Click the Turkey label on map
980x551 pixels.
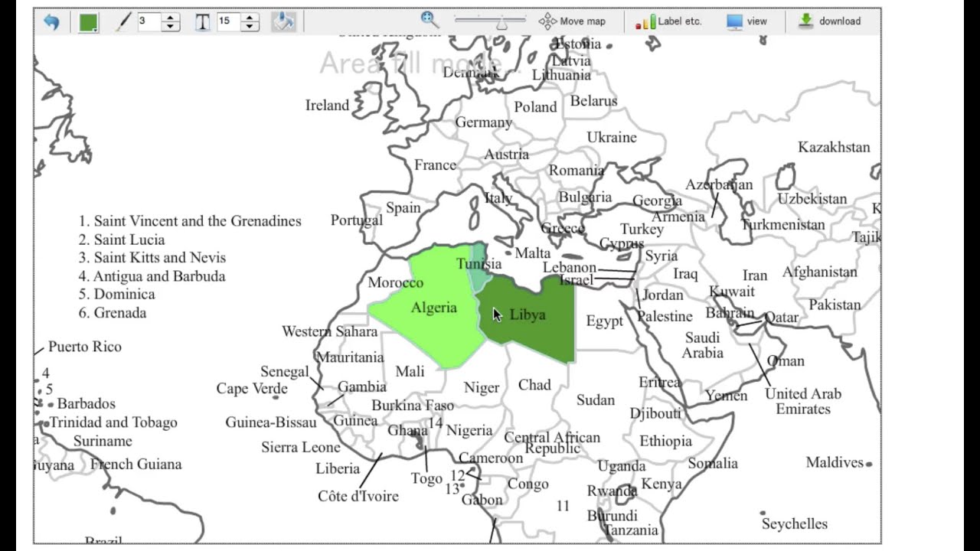pyautogui.click(x=642, y=230)
